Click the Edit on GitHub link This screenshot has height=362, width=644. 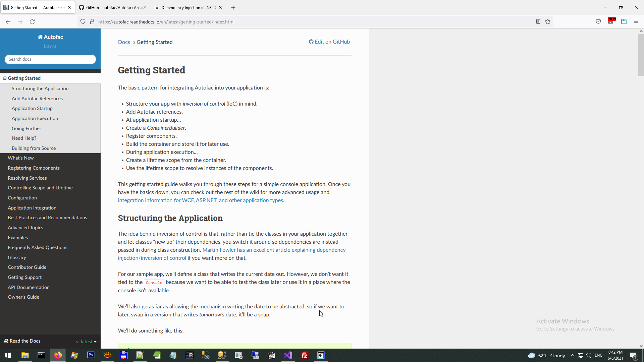pos(329,42)
